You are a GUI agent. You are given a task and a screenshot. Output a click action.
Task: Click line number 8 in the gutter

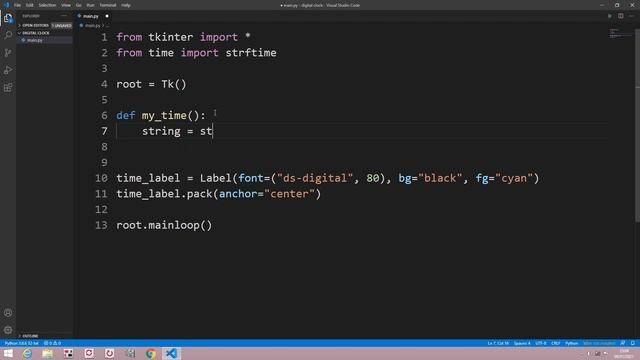pyautogui.click(x=104, y=147)
